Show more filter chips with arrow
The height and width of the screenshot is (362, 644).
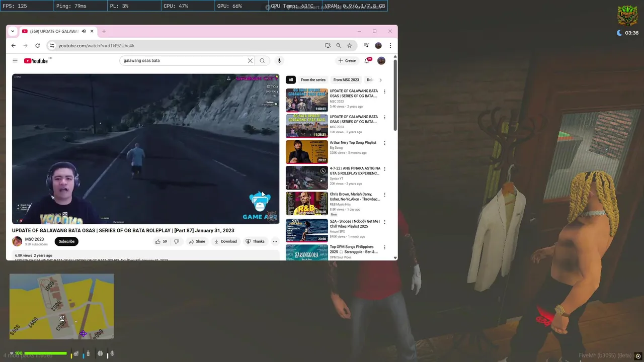click(380, 80)
